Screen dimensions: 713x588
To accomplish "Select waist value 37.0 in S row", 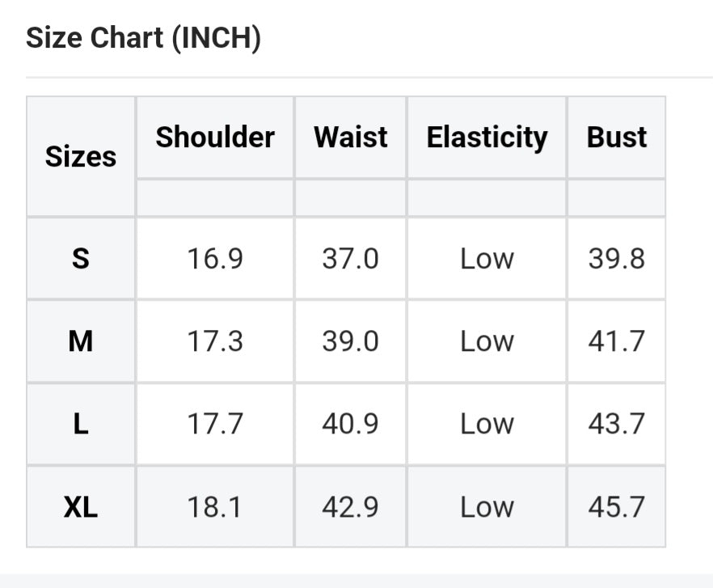I will coord(351,259).
